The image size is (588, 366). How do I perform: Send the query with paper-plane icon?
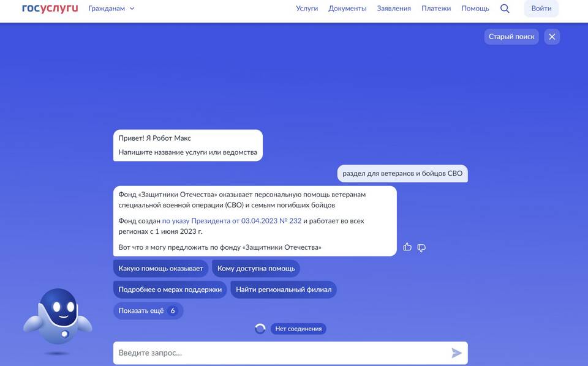click(x=456, y=353)
